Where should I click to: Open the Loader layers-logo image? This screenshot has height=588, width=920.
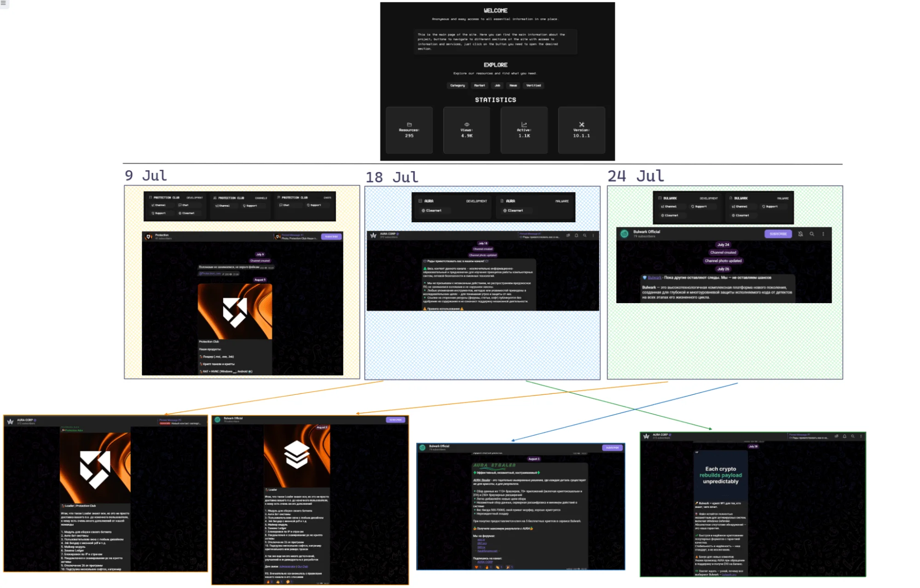tap(297, 455)
